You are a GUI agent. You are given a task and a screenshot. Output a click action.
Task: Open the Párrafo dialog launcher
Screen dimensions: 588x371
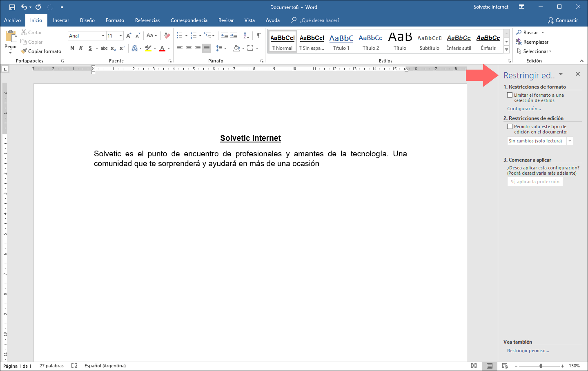262,61
